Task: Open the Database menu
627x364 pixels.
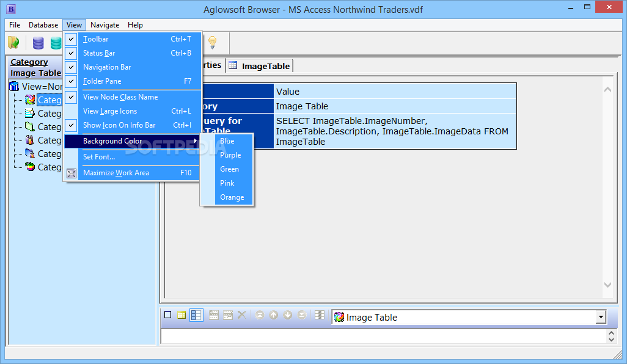Action: coord(43,25)
